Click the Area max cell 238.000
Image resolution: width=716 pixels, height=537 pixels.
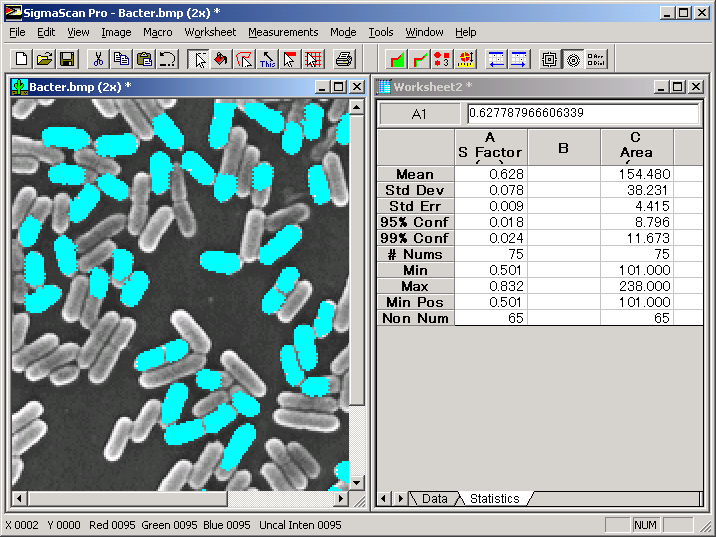(637, 286)
